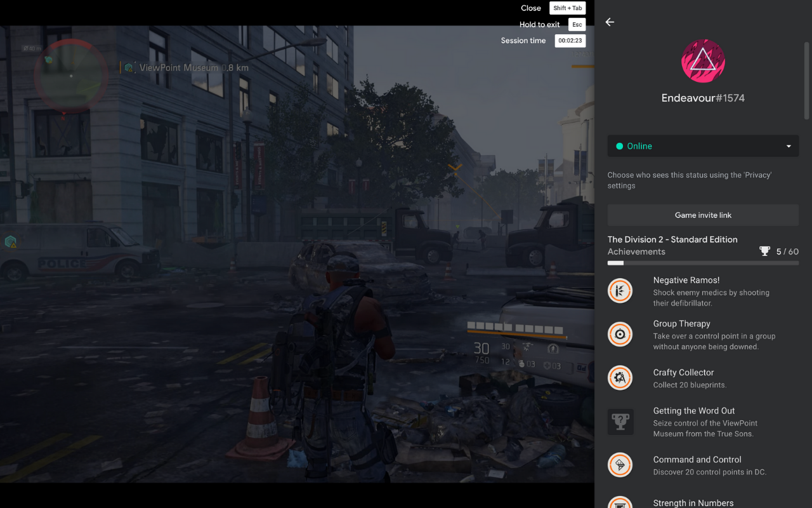Go back using the arrow icon
This screenshot has height=508, width=812.
pyautogui.click(x=610, y=22)
